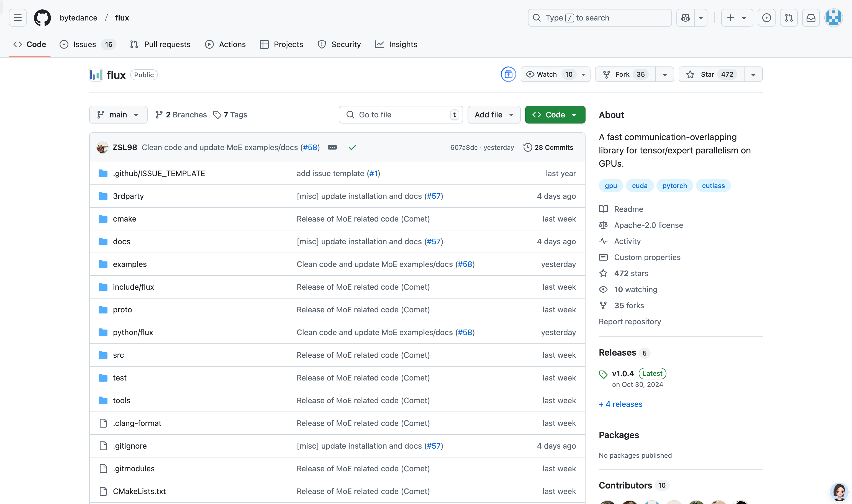Open the docs folder
The width and height of the screenshot is (852, 504).
click(122, 242)
